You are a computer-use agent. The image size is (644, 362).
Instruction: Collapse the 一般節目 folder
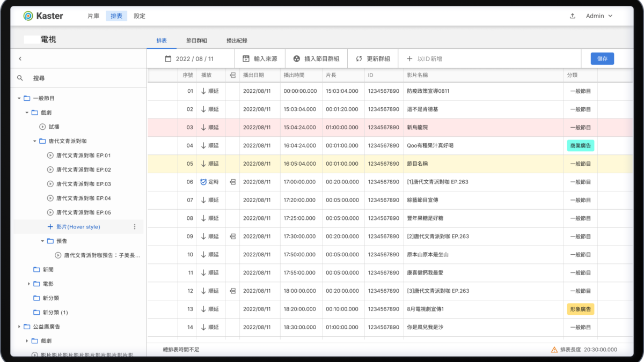[19, 99]
